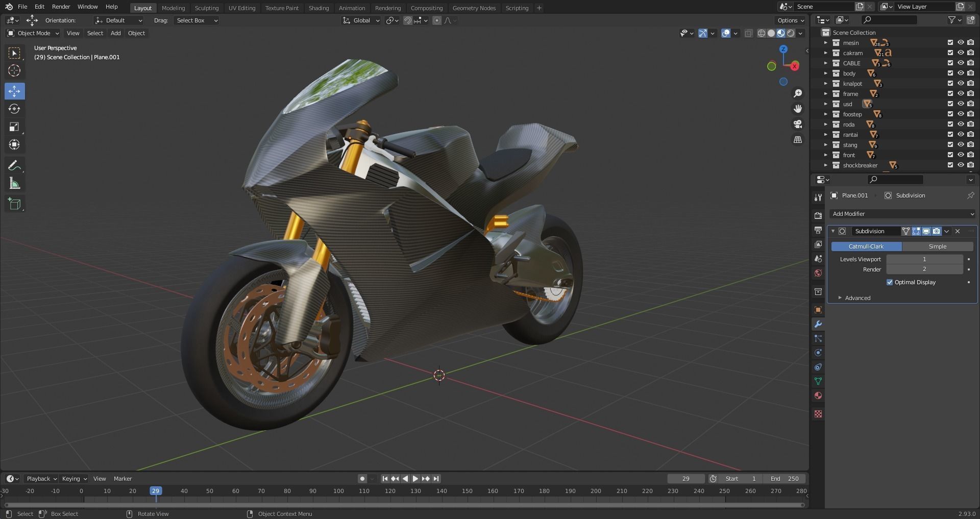Expand the shockbreaker collection

[825, 165]
